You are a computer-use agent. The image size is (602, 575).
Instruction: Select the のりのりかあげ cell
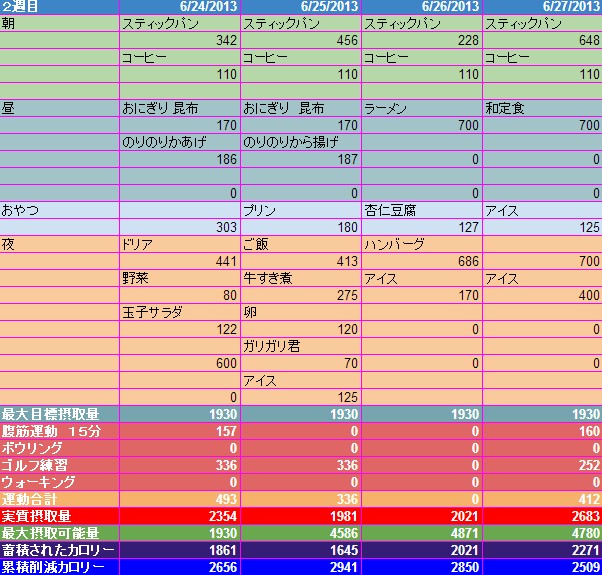pyautogui.click(x=180, y=142)
